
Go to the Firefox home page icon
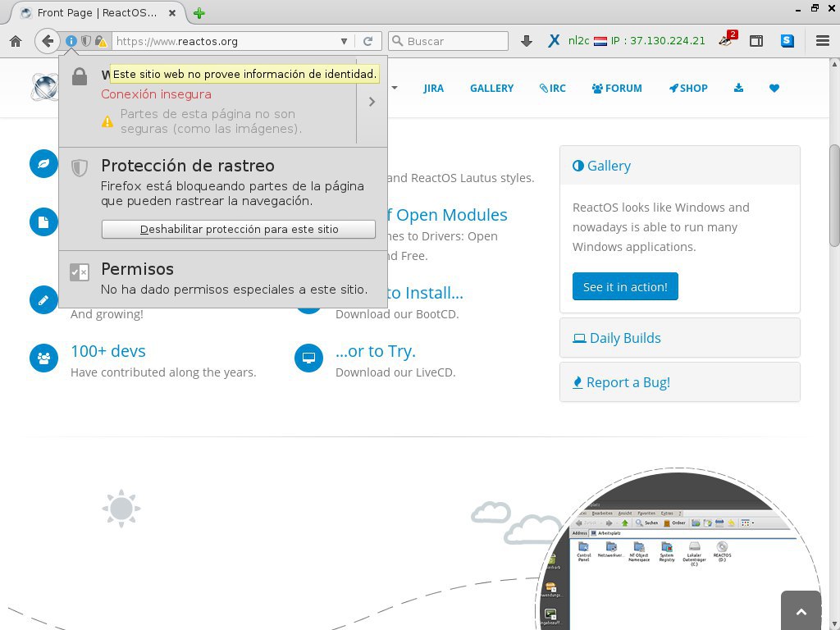[x=16, y=41]
